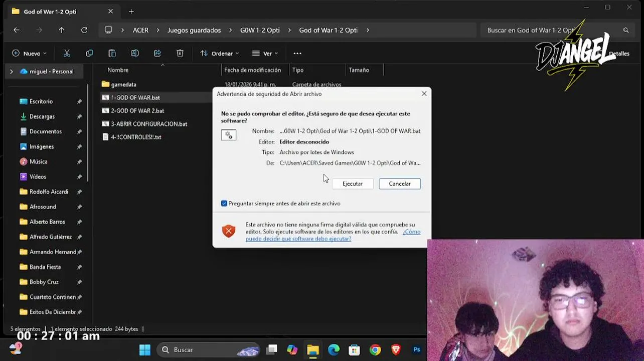Open Google Chrome from the taskbar
Viewport: 644px width, 361px height.
pyautogui.click(x=375, y=350)
